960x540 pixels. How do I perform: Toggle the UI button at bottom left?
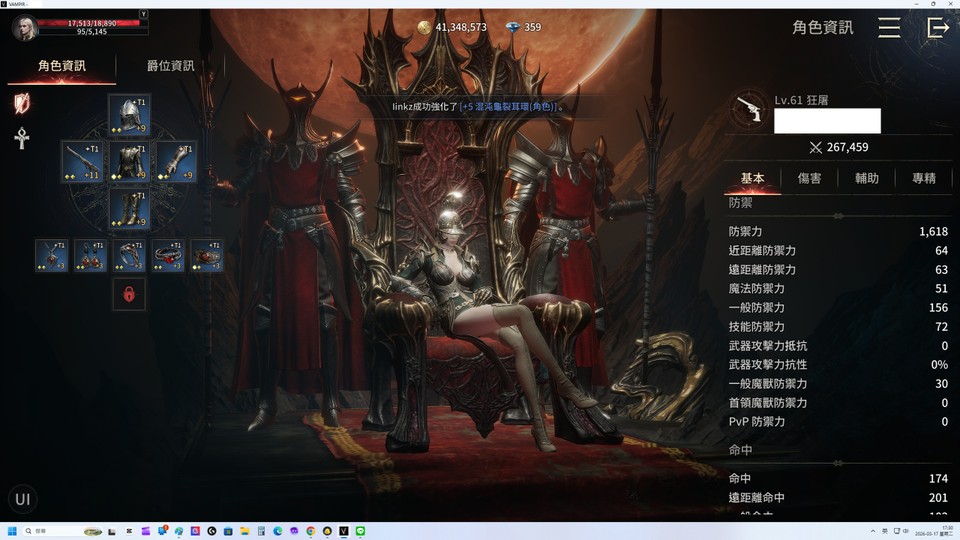click(x=22, y=499)
